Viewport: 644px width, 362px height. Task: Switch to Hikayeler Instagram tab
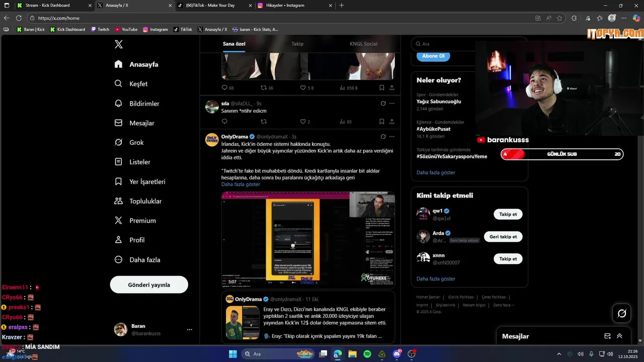[x=294, y=5]
